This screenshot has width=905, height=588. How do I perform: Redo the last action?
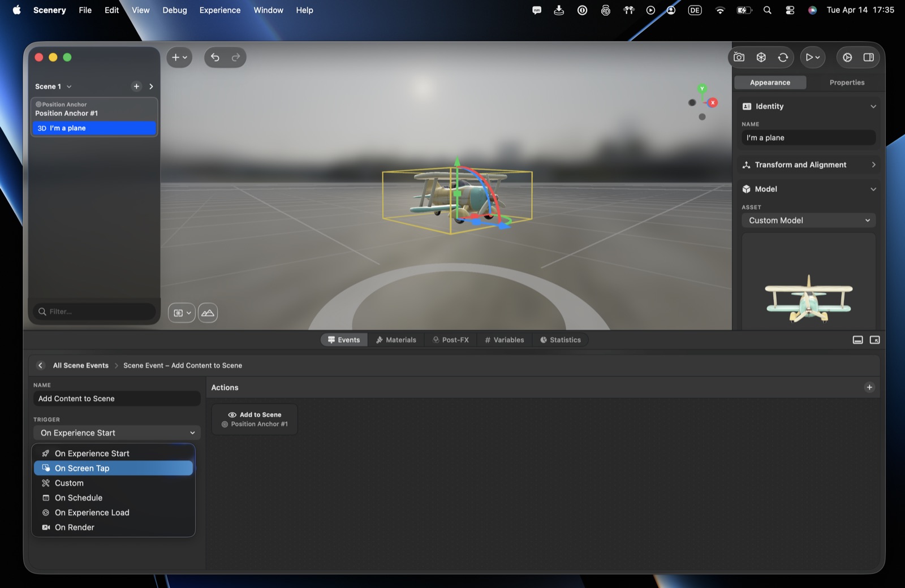pos(236,57)
